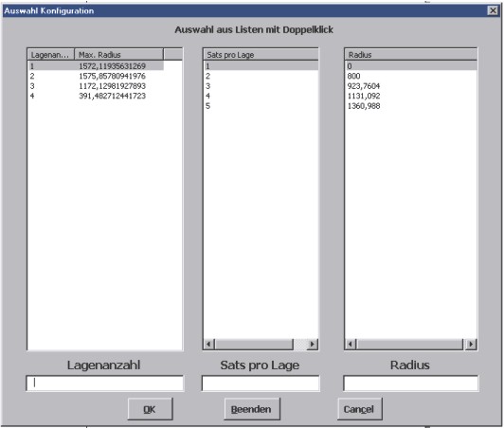
Task: Click right scroll arrow of Sats pro Lage list
Action: click(312, 345)
